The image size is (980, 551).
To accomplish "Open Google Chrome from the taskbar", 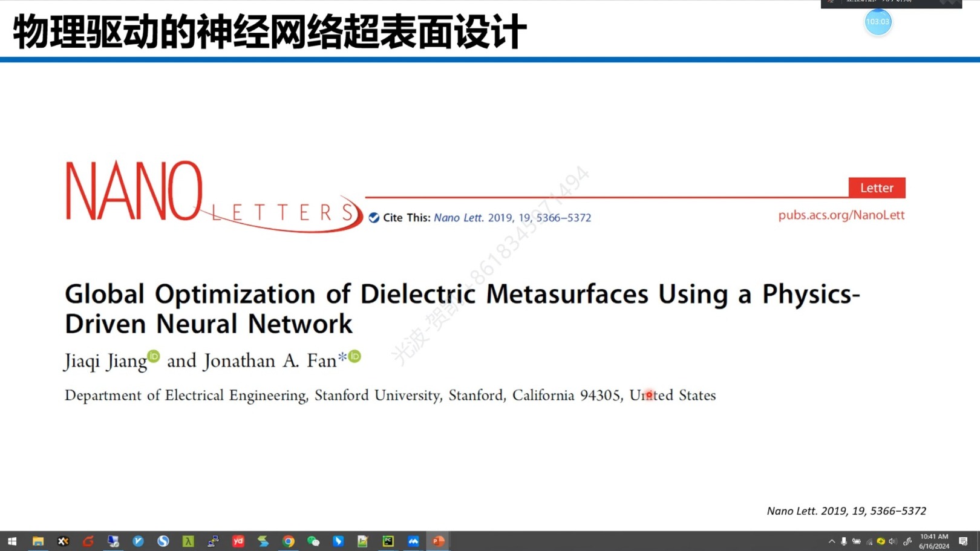I will coord(289,541).
